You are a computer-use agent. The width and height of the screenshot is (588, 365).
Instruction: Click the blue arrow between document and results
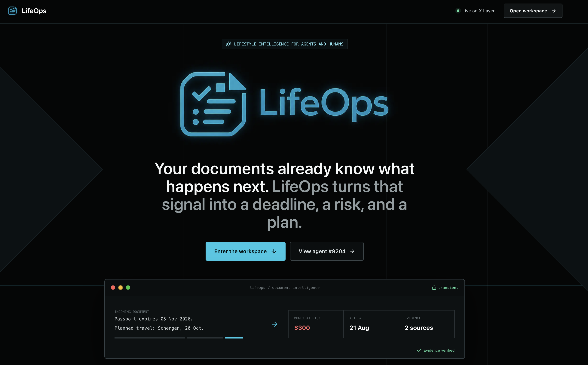coord(275,324)
